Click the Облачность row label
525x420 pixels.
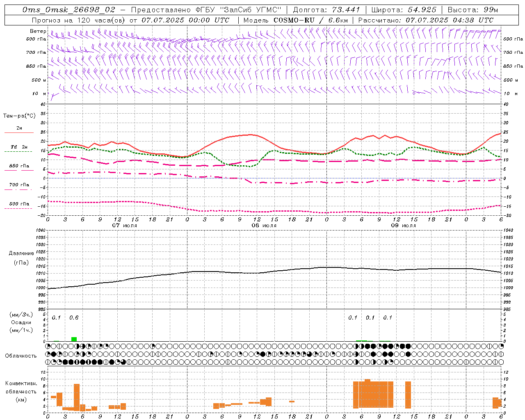coord(21,356)
